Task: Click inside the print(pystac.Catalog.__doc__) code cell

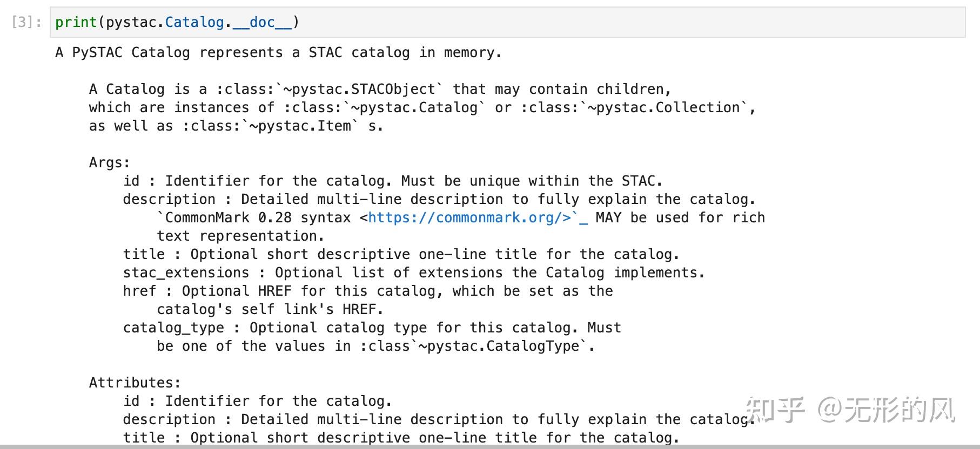Action: [486, 22]
